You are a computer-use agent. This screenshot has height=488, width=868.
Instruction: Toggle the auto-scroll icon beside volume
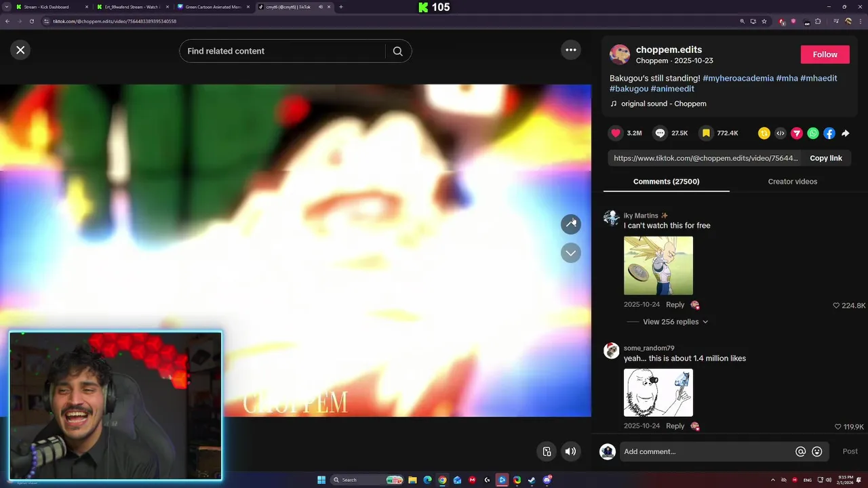pyautogui.click(x=547, y=451)
